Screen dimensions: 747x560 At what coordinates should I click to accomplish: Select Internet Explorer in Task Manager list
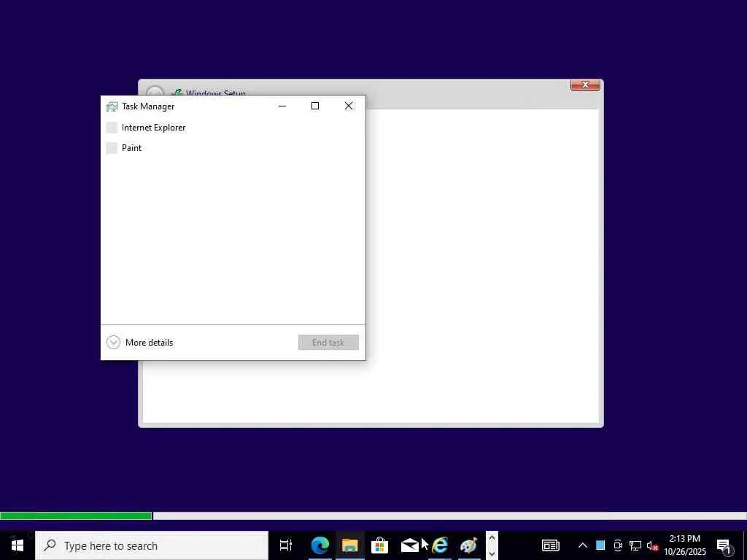(x=233, y=127)
